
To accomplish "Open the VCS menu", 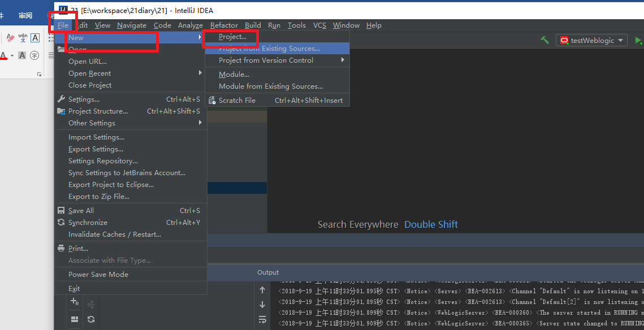I will 319,25.
